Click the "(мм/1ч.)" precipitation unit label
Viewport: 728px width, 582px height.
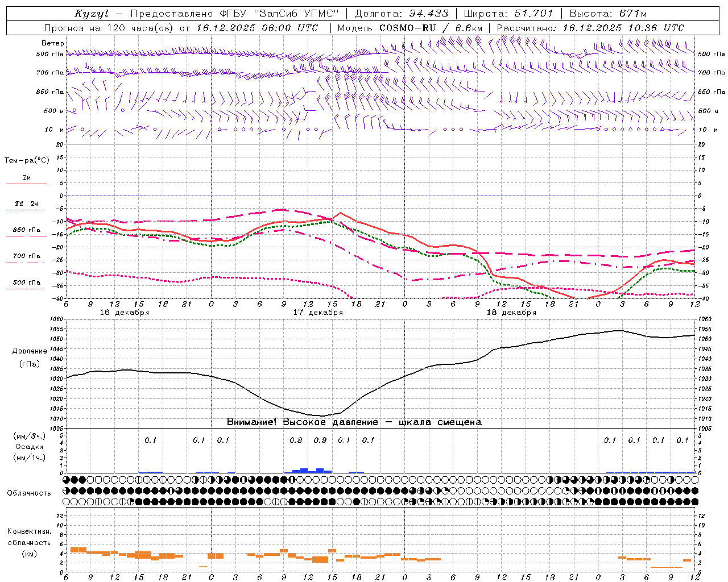click(x=30, y=458)
